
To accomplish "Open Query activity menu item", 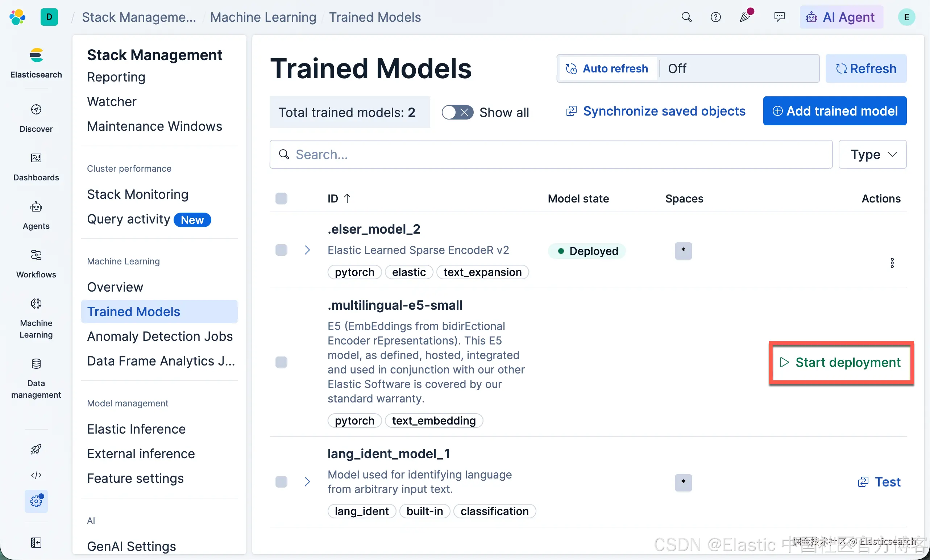I will click(x=129, y=219).
